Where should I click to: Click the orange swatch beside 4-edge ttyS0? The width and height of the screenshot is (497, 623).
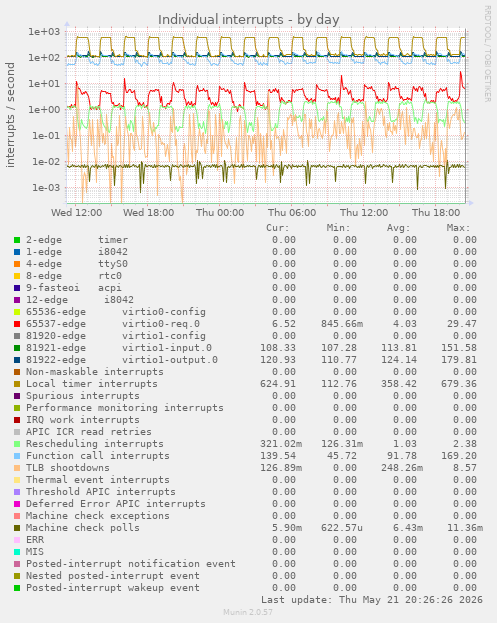click(17, 264)
